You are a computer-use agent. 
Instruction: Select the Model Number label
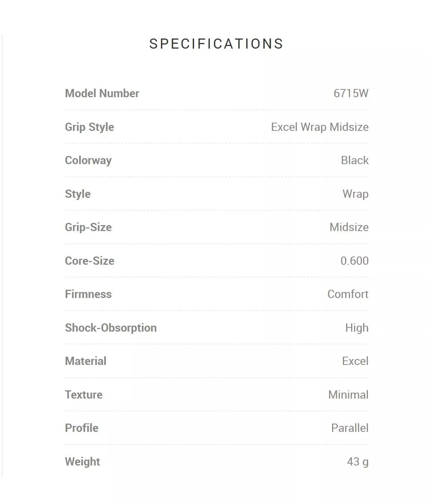[102, 93]
